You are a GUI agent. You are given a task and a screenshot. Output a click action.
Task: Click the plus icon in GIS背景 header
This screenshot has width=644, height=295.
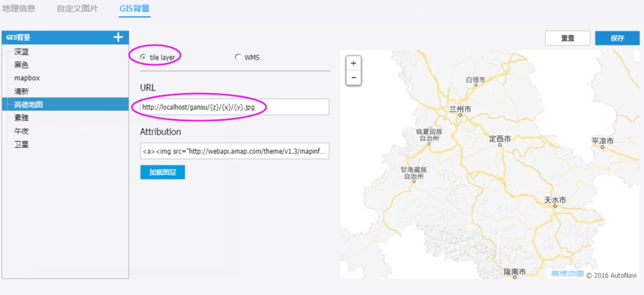tap(118, 37)
